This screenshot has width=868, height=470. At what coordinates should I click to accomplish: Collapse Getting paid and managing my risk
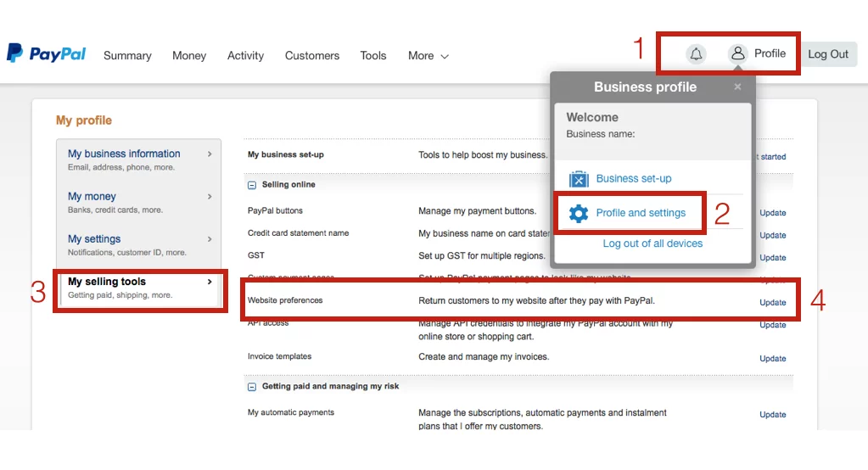(x=252, y=386)
